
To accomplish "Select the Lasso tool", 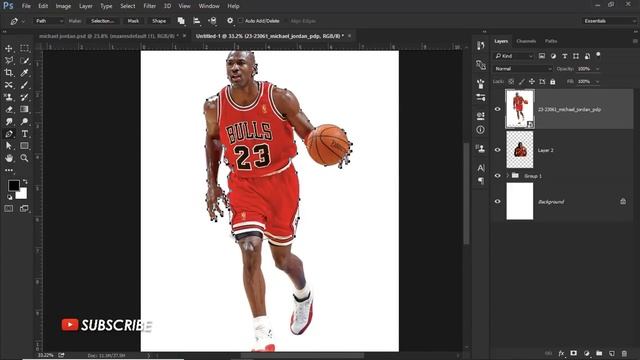I will click(x=9, y=60).
